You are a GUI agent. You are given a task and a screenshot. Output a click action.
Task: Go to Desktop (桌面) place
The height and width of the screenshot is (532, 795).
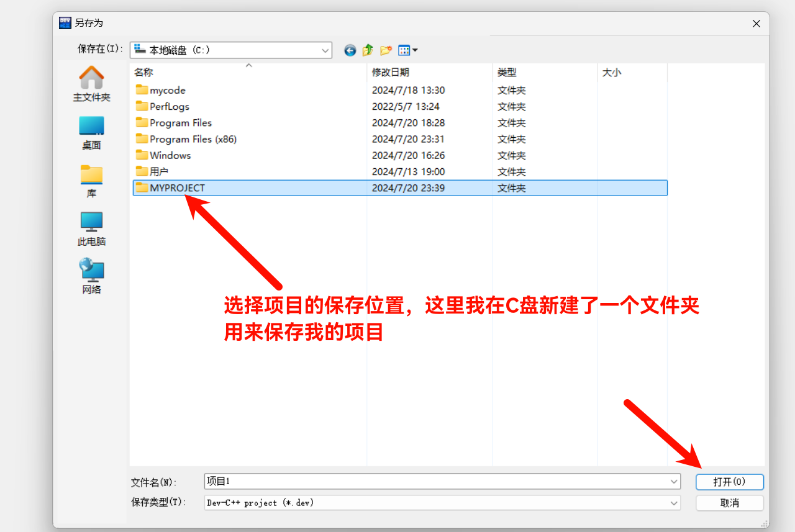(91, 133)
